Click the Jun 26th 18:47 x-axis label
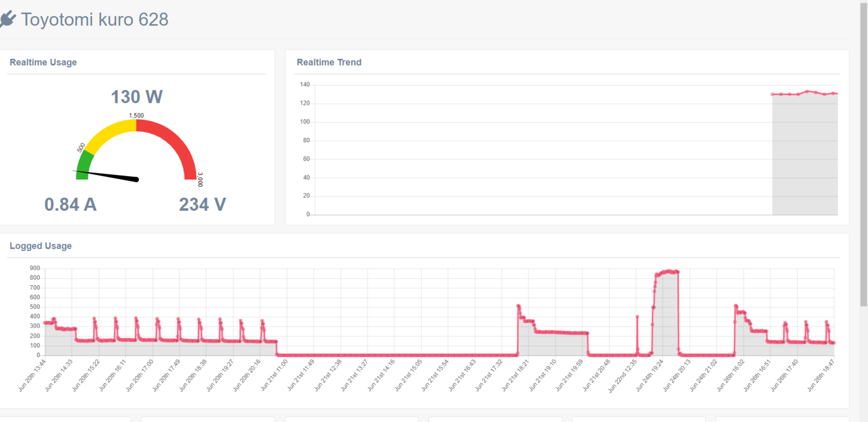Screen dimensions: 868x422 820,375
